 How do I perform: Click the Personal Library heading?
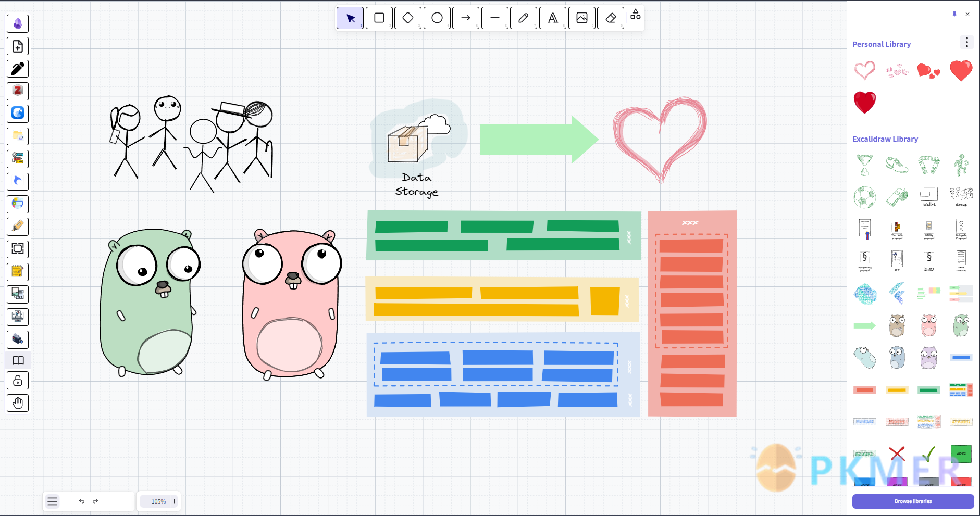coord(882,44)
